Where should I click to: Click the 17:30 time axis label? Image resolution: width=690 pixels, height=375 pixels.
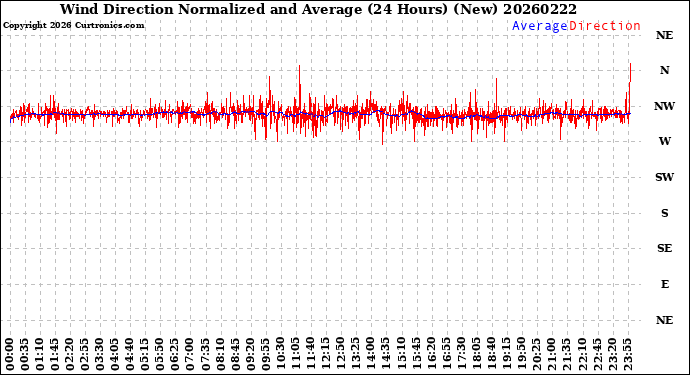point(462,354)
